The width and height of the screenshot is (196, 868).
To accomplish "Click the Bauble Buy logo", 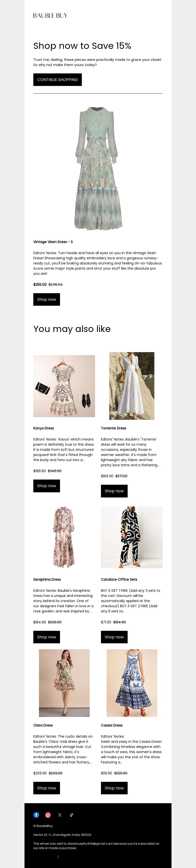I will pyautogui.click(x=50, y=15).
